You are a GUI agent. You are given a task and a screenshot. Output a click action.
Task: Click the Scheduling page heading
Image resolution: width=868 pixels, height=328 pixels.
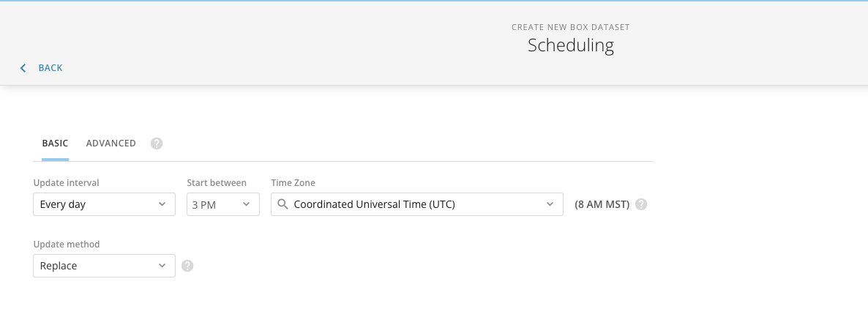pyautogui.click(x=571, y=45)
